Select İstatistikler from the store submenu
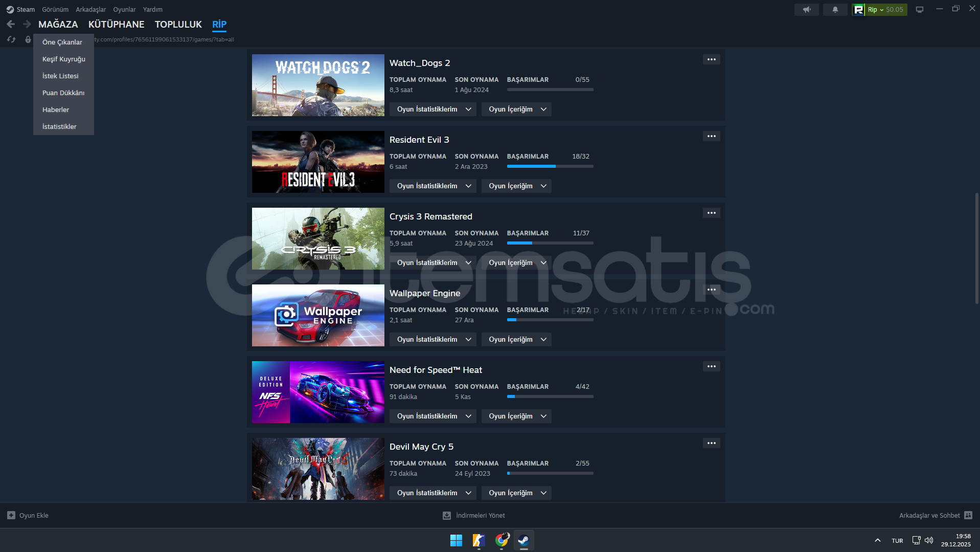This screenshot has width=980, height=552. click(x=63, y=126)
